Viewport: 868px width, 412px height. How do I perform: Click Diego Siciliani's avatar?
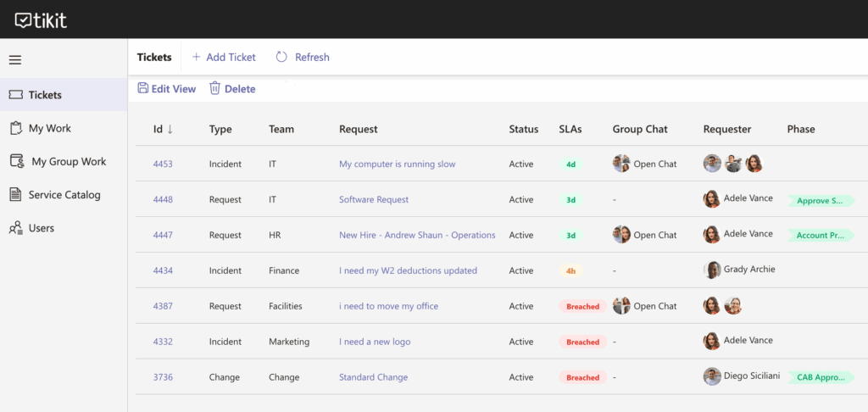[x=712, y=376]
